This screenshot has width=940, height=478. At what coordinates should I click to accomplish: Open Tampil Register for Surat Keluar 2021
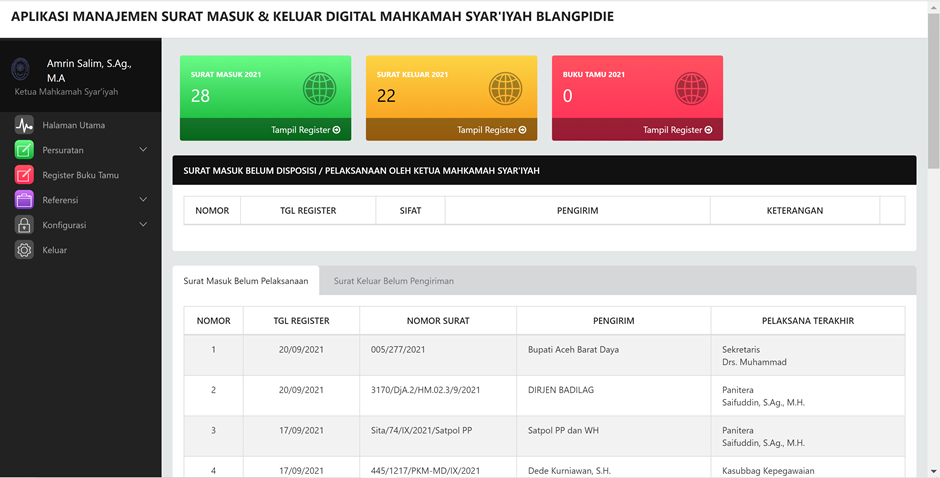[491, 130]
